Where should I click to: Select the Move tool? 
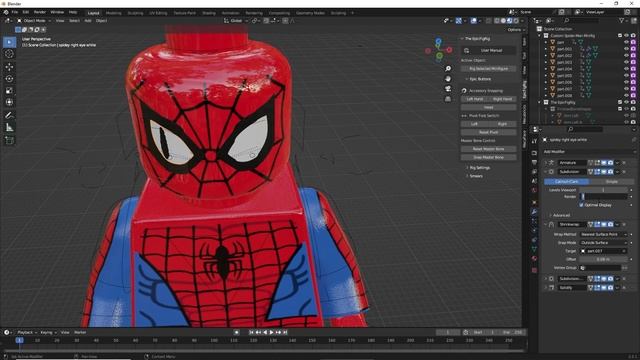pos(9,67)
